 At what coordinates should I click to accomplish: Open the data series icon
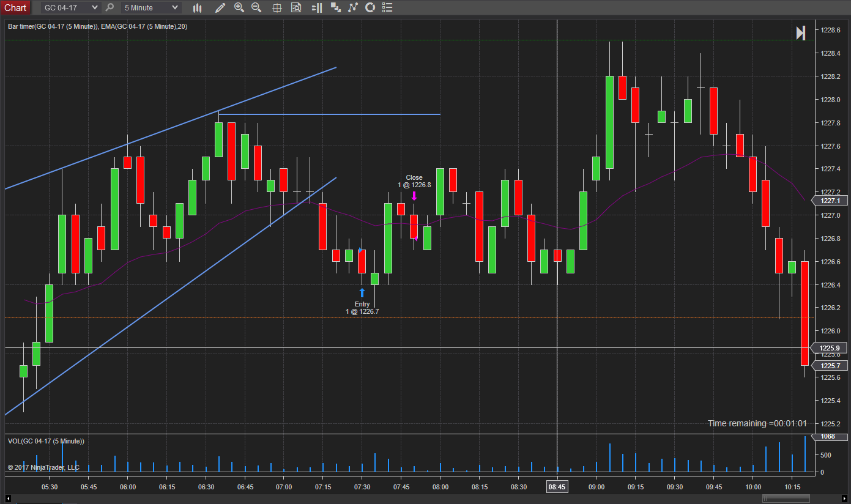pos(335,7)
